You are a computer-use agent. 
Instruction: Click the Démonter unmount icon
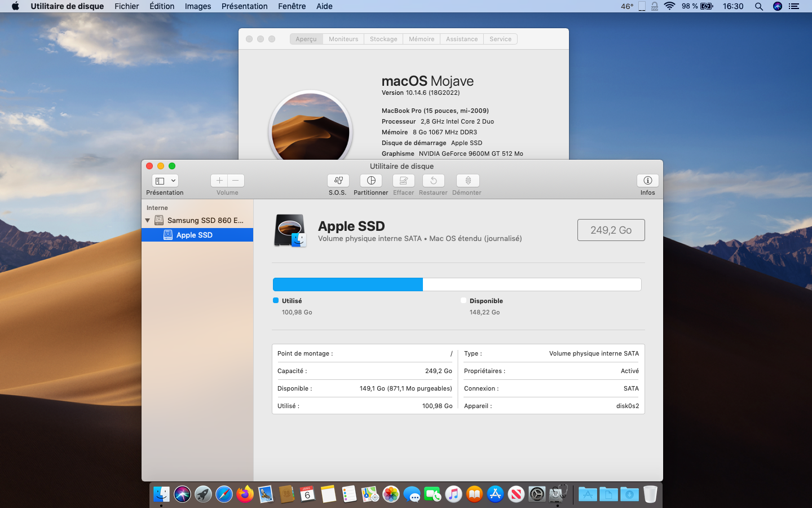pyautogui.click(x=467, y=181)
